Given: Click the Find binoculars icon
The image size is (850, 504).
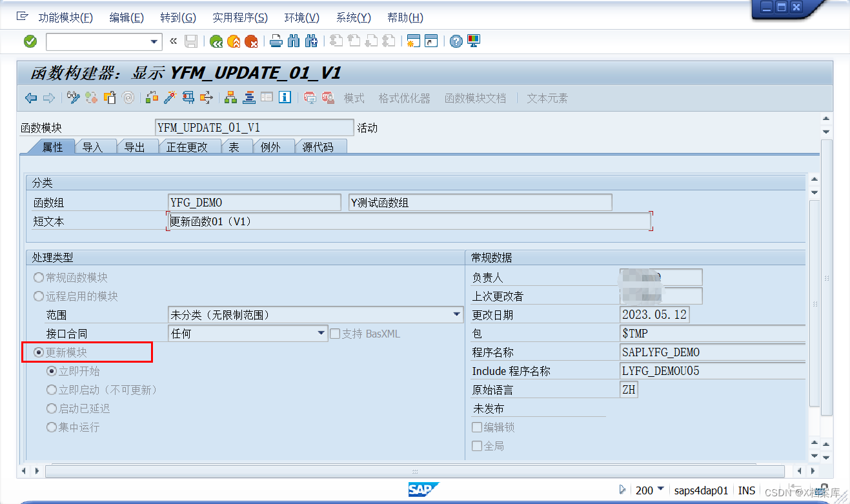Looking at the screenshot, I should [x=294, y=41].
